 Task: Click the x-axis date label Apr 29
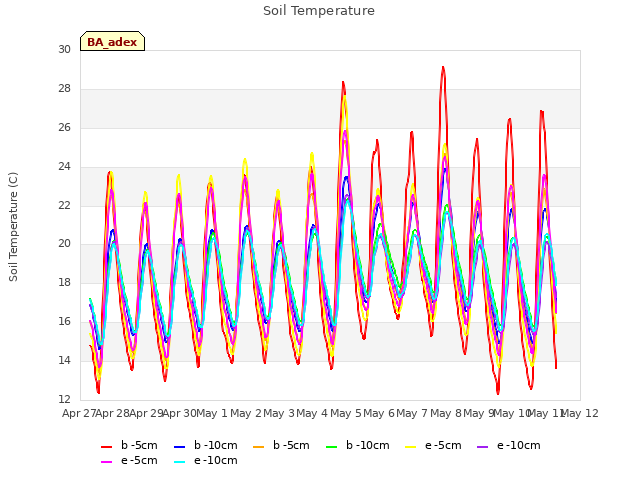click(x=146, y=414)
